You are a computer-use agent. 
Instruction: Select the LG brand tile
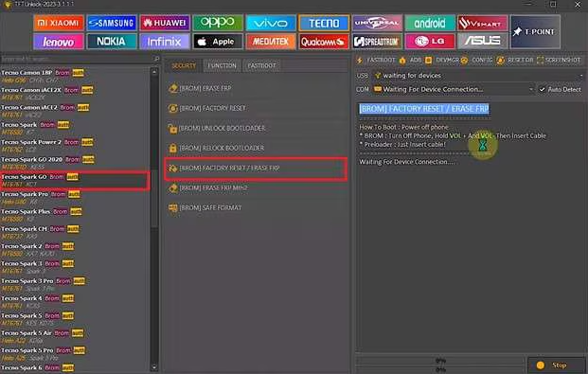pos(430,42)
